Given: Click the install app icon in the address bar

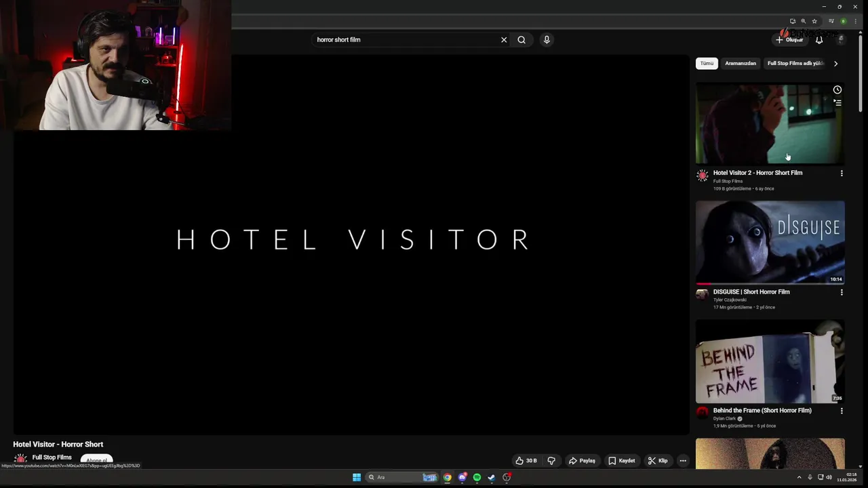Looking at the screenshot, I should 793,21.
